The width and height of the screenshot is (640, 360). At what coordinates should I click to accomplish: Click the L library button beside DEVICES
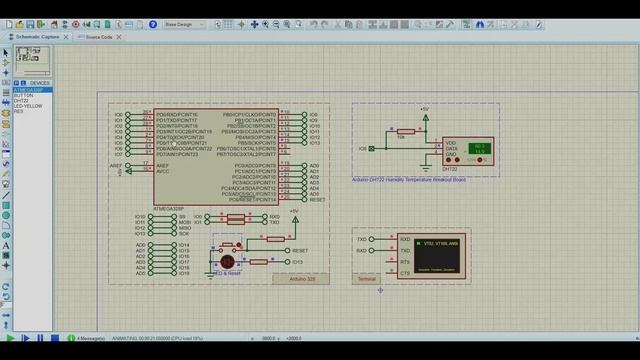click(x=23, y=83)
